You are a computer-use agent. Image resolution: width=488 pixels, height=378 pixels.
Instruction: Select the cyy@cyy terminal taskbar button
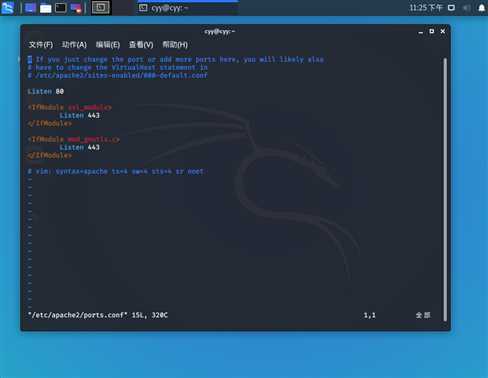pyautogui.click(x=188, y=8)
